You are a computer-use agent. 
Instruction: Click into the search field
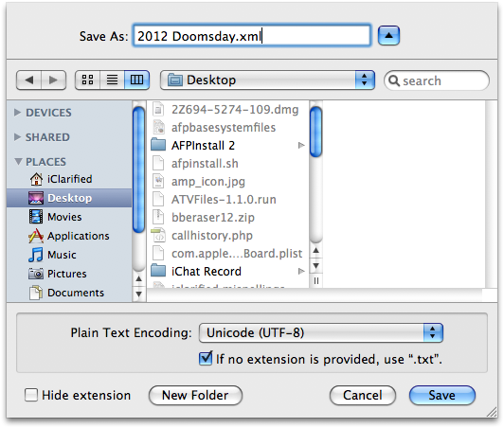437,80
